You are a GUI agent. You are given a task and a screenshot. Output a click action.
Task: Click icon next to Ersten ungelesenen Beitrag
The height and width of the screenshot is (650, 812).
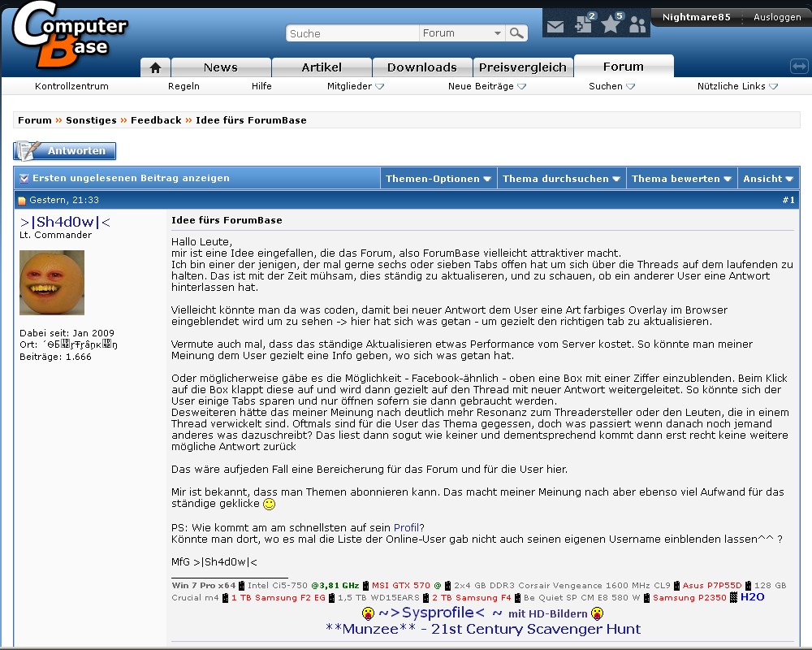coord(24,179)
